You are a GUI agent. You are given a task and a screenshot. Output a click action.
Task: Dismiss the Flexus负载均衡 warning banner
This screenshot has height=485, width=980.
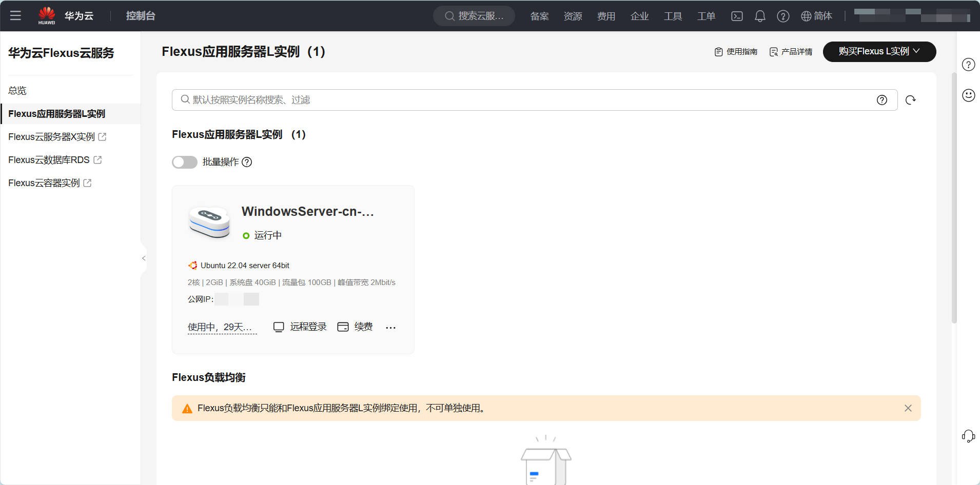click(x=908, y=408)
